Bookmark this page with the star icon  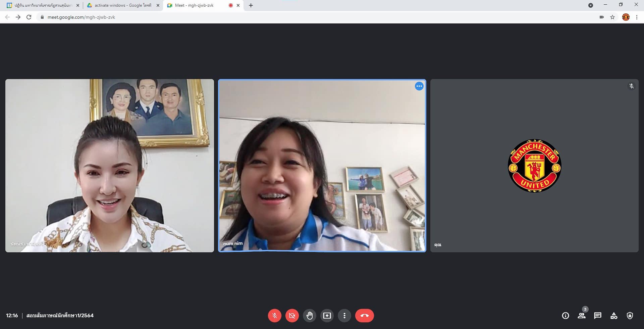pyautogui.click(x=612, y=17)
